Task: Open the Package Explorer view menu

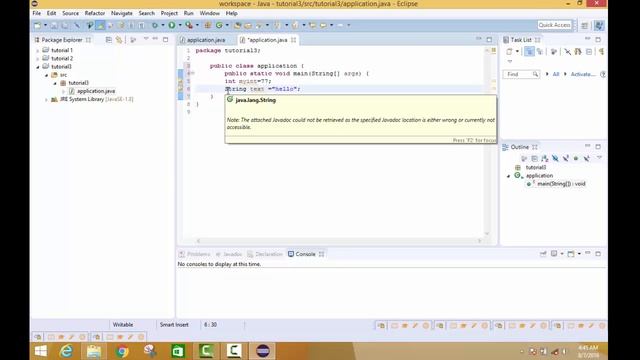Action: point(146,39)
